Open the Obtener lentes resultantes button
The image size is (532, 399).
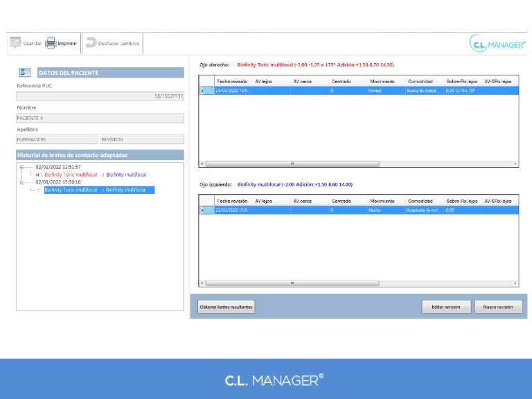click(x=226, y=306)
